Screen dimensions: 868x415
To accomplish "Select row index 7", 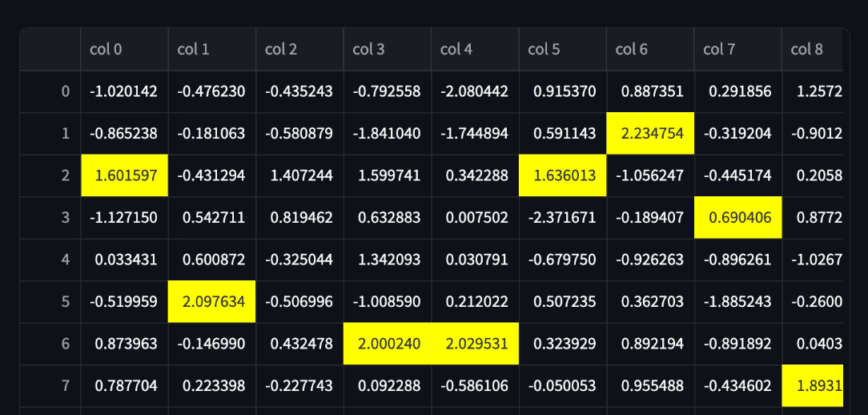I will click(x=50, y=386).
